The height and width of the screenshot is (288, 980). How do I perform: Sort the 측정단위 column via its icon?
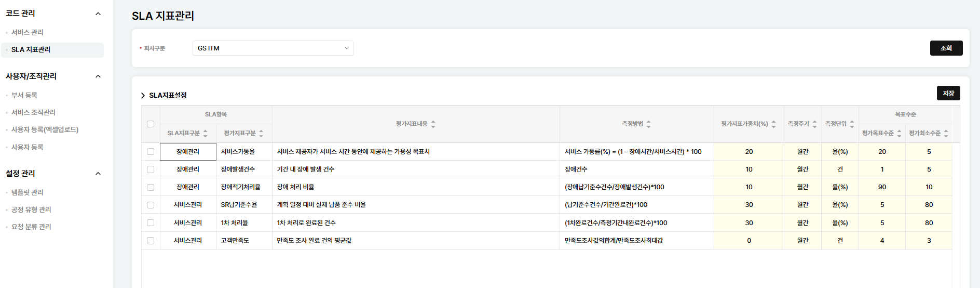[852, 124]
